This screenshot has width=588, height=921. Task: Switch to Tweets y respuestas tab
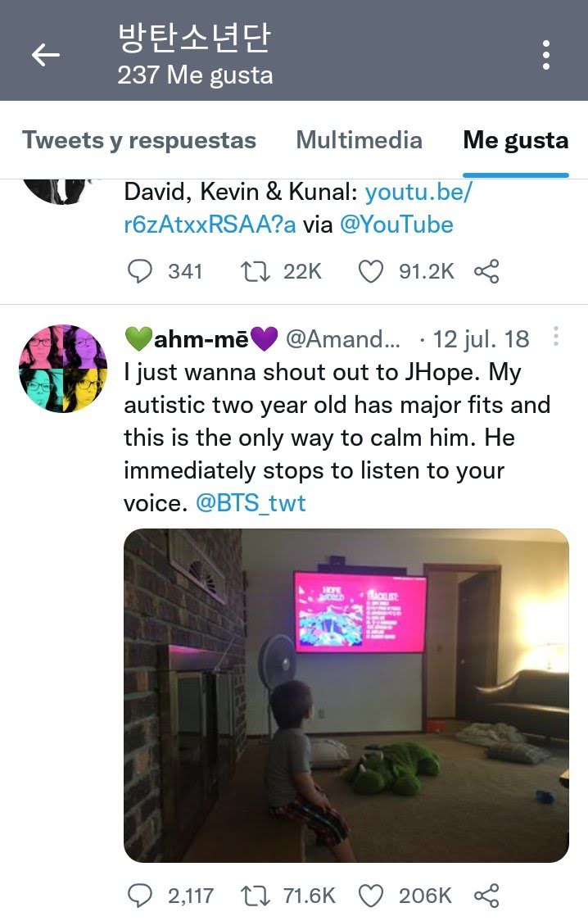pyautogui.click(x=139, y=140)
